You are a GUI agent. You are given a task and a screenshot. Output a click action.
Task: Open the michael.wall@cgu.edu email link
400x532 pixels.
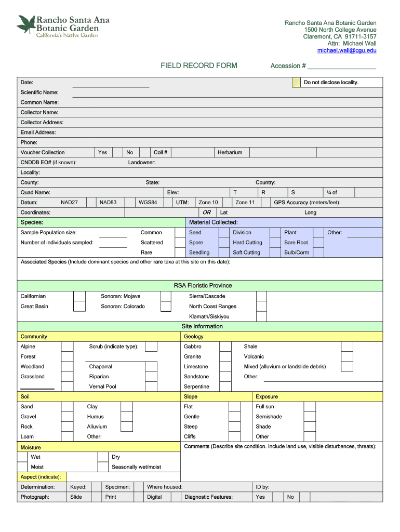tap(346, 50)
